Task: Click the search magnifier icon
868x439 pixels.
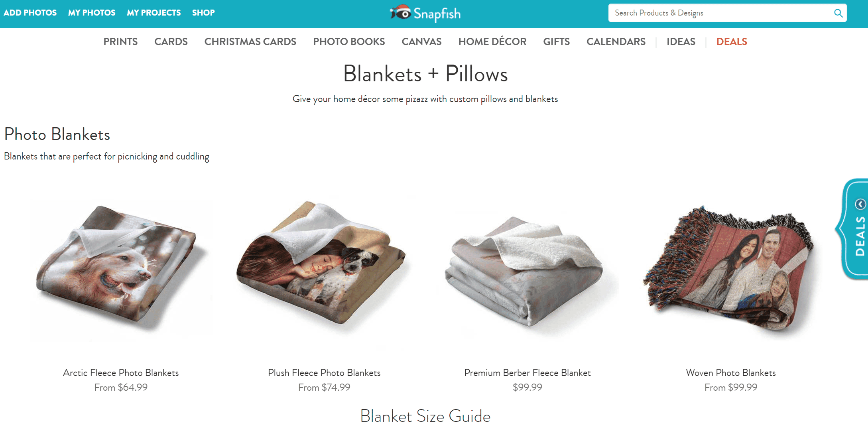Action: [838, 13]
